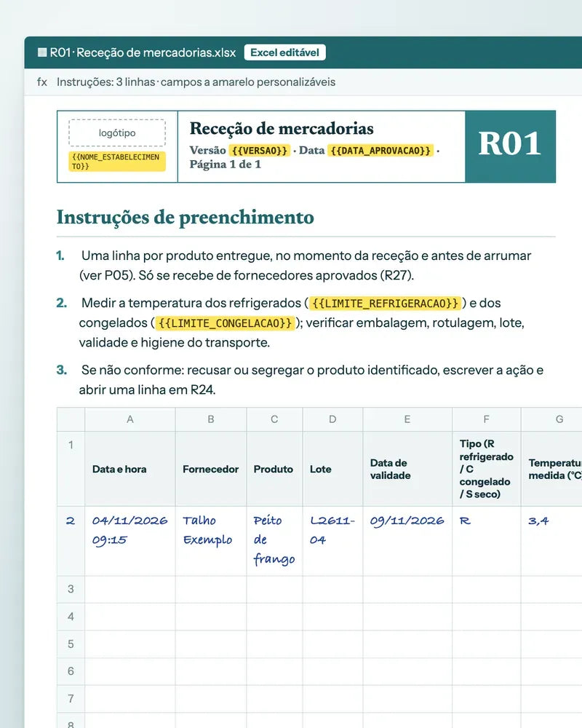Select cell with validity '09/11/2026'
The image size is (582, 728).
click(407, 541)
